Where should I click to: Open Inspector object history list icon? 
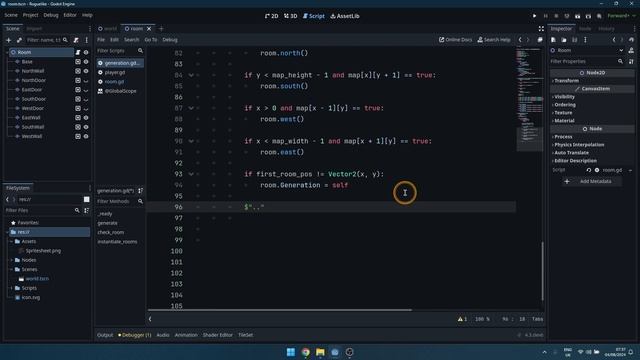point(631,40)
